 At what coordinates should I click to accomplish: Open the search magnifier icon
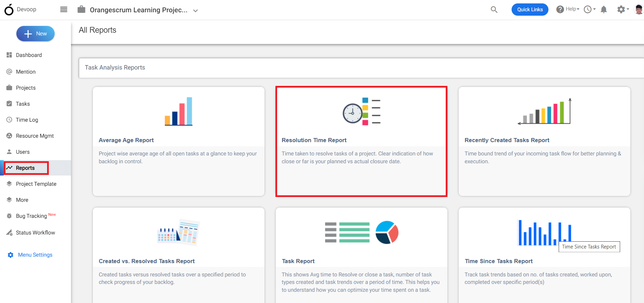click(494, 10)
